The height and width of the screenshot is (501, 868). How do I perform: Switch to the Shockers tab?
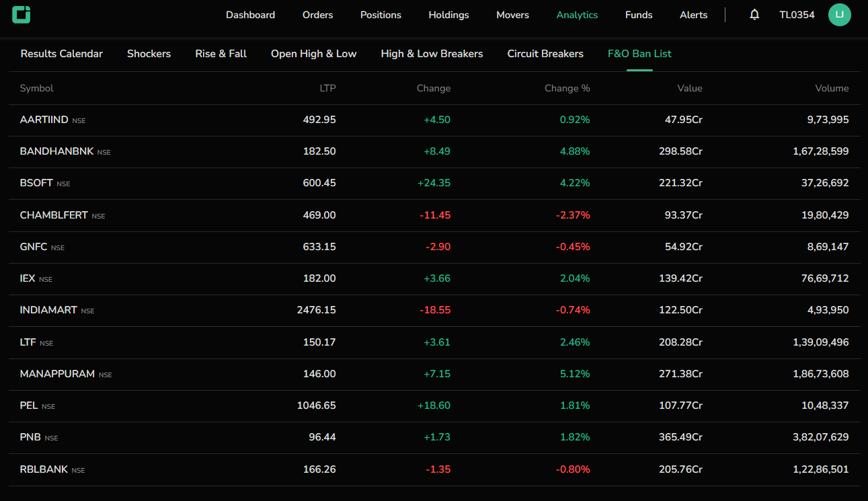pyautogui.click(x=149, y=54)
